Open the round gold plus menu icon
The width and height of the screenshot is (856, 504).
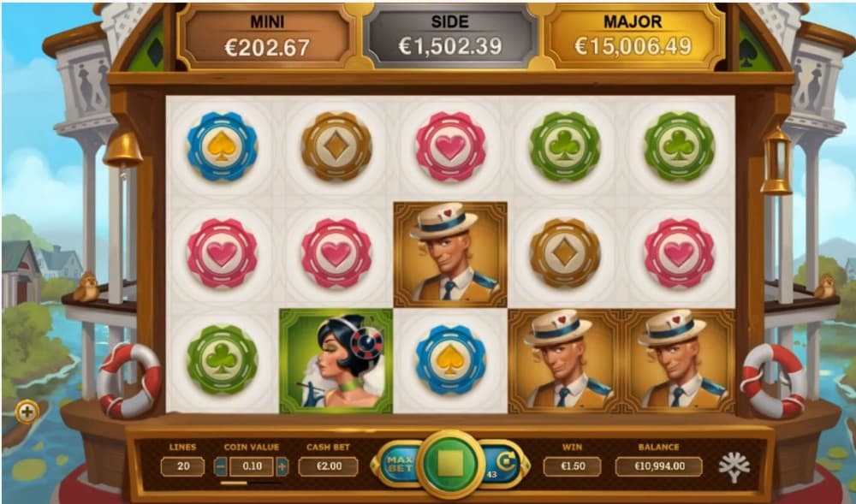27,412
